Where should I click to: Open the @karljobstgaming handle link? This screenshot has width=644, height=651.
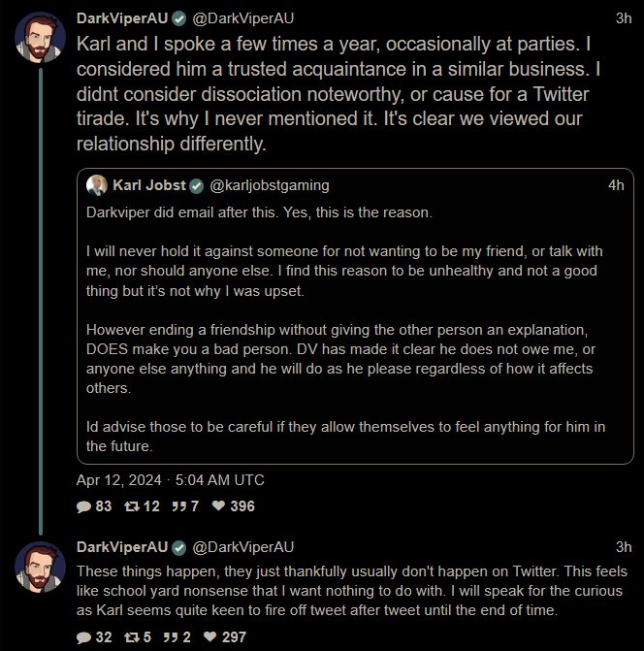pos(269,185)
